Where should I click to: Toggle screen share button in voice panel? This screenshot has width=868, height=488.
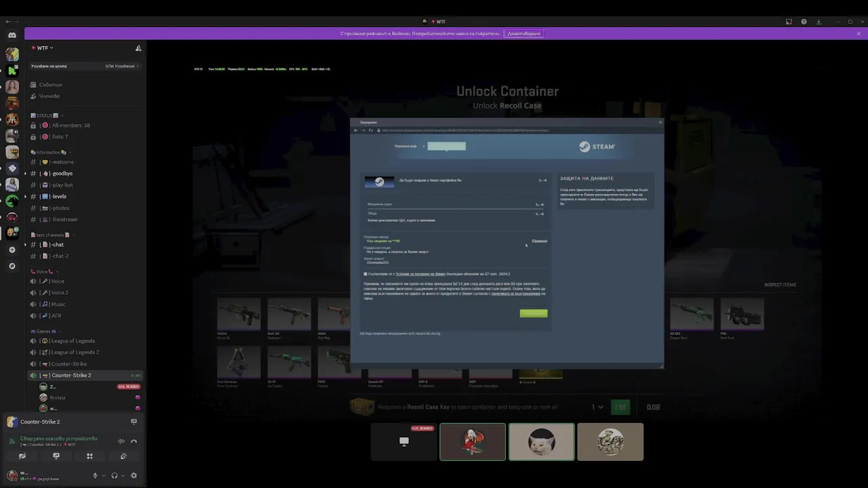coord(56,456)
